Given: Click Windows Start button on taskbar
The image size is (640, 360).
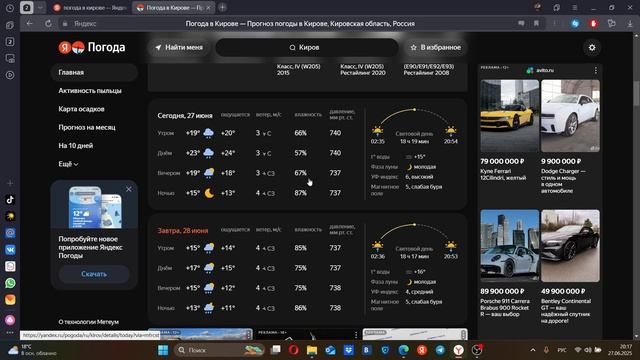Looking at the screenshot, I should [x=163, y=350].
